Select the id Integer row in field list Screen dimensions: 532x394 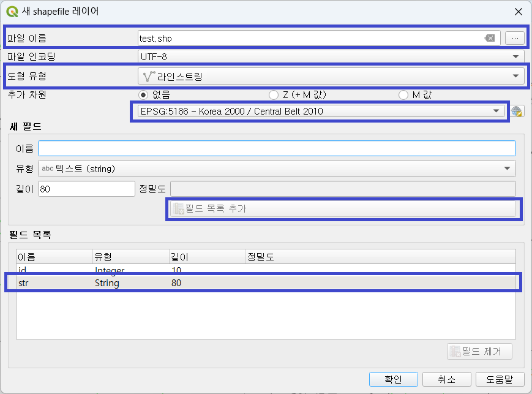(266, 270)
